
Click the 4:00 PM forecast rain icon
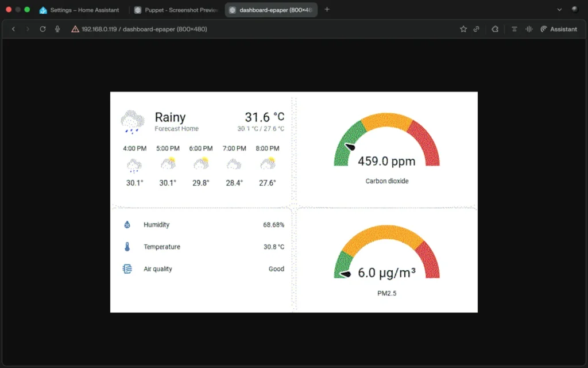click(x=134, y=166)
